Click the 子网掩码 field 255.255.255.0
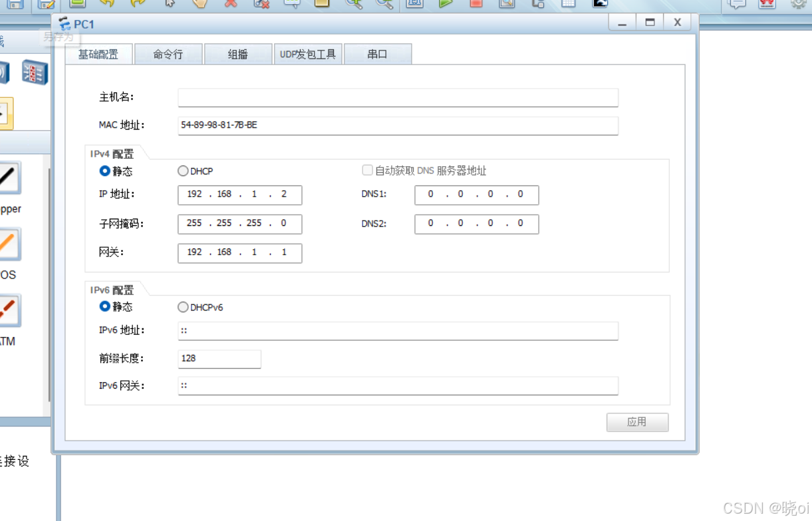 [x=239, y=224]
